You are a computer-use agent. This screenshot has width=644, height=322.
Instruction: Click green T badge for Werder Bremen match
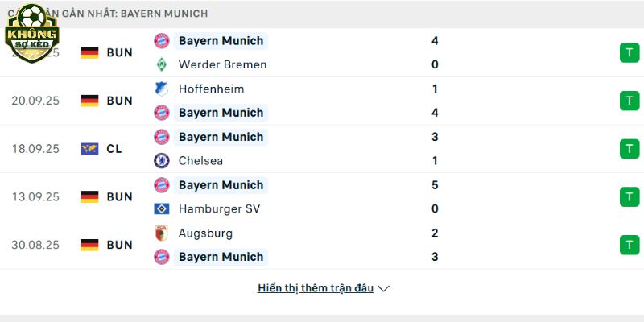[x=629, y=53]
